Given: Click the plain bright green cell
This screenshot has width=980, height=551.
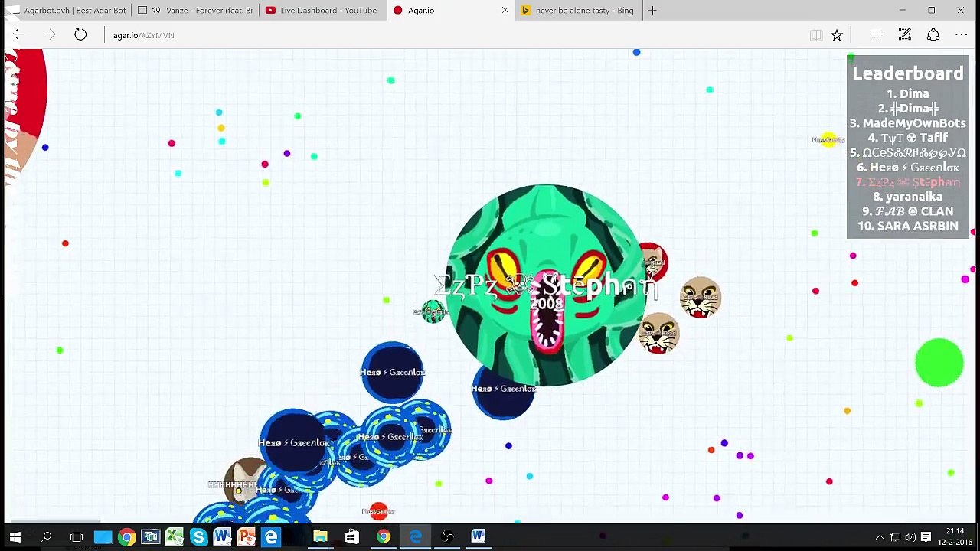Looking at the screenshot, I should tap(939, 363).
